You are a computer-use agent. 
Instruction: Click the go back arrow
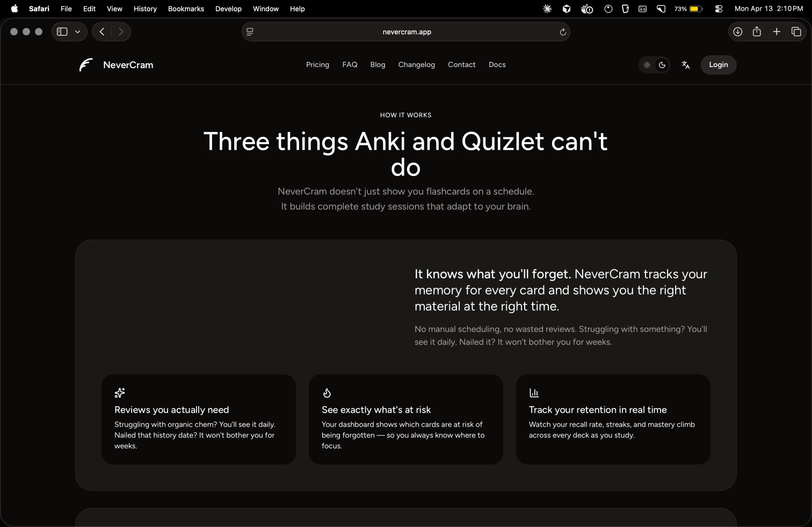tap(102, 32)
